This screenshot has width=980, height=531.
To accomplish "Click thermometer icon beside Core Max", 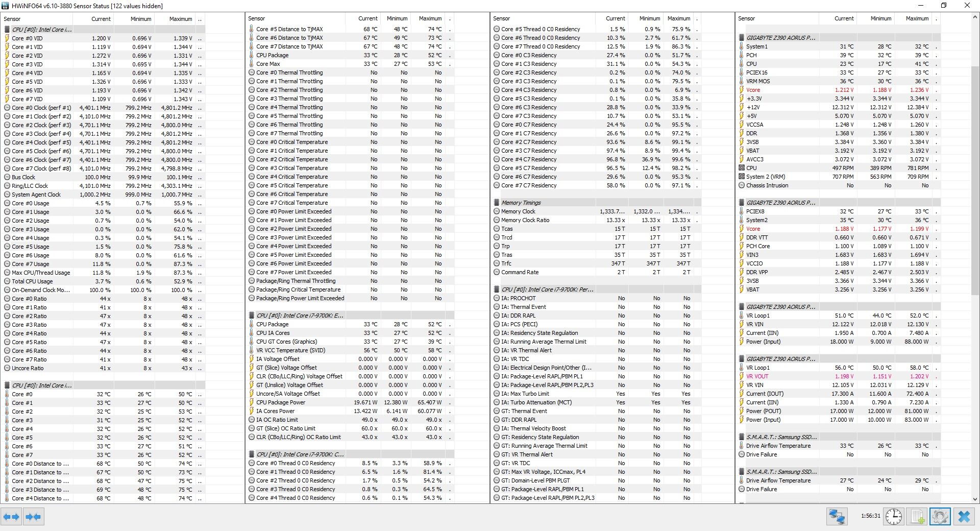I will click(252, 64).
